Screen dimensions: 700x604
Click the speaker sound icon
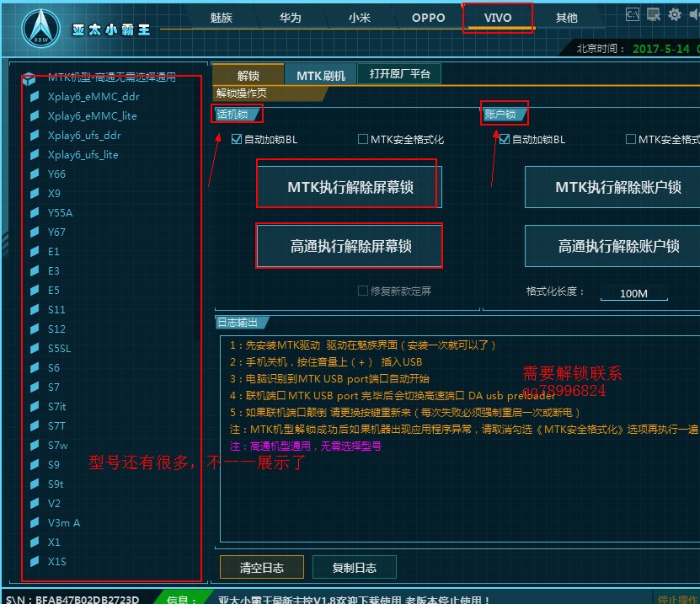(x=694, y=14)
